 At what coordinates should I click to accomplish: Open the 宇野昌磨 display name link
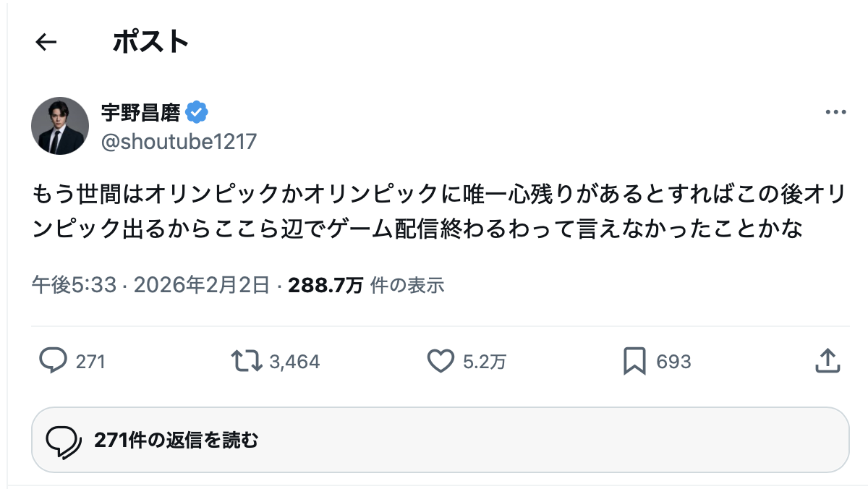142,112
